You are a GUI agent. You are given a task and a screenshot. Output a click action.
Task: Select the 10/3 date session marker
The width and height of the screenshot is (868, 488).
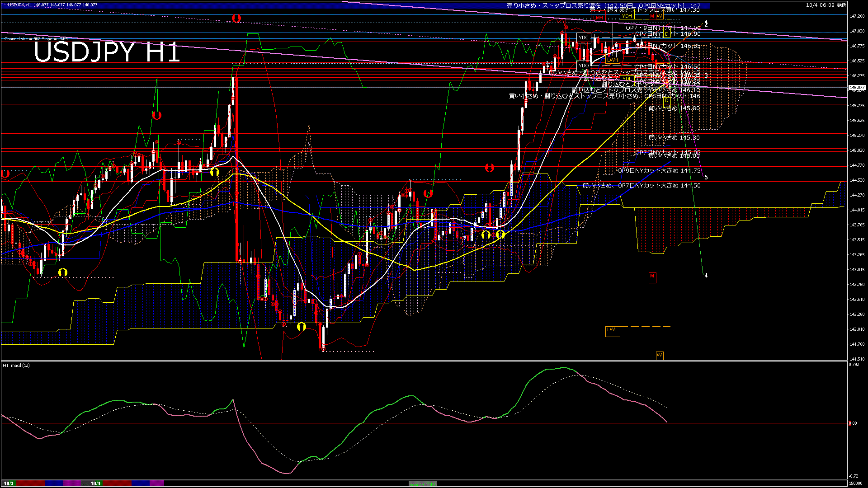tap(9, 483)
